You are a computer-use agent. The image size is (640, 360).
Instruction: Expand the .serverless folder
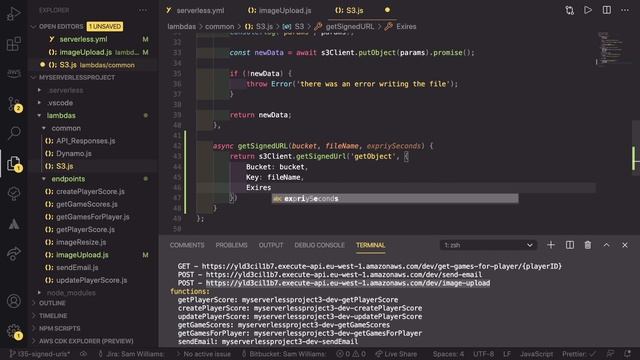[x=65, y=90]
